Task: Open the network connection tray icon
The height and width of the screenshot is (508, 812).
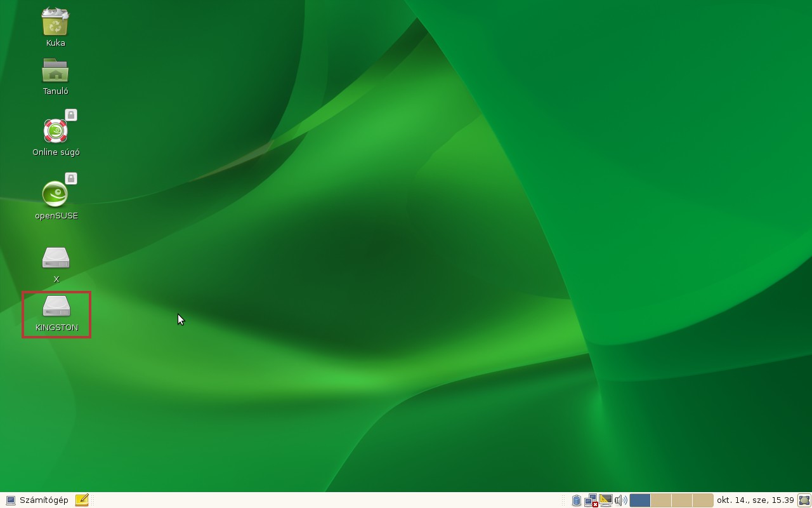Action: click(x=591, y=500)
